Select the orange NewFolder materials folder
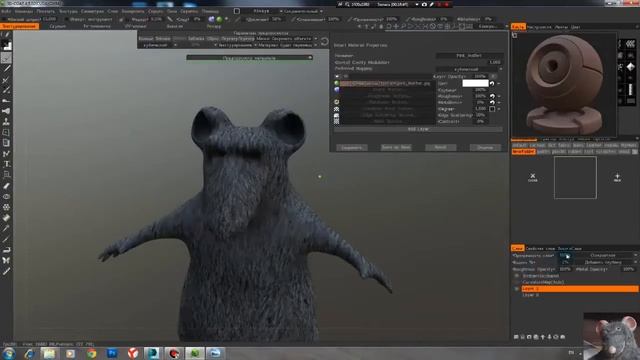Viewport: 640px width, 360px height. (523, 152)
